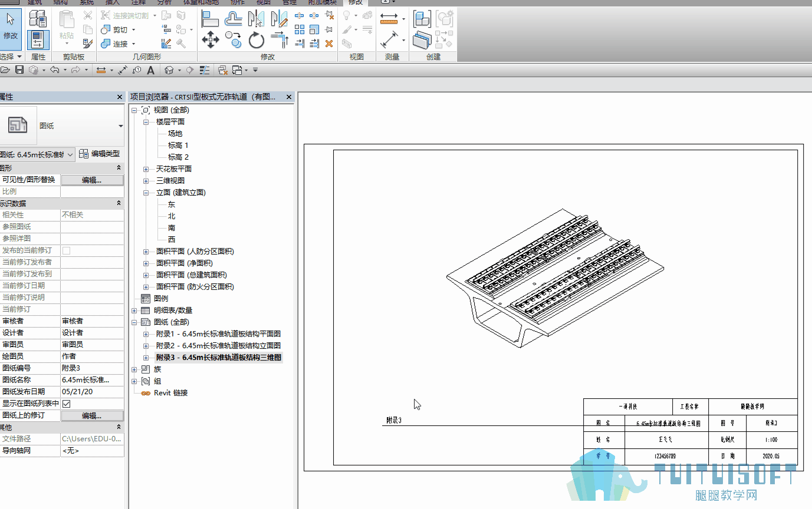Viewport: 812px width, 509px height.
Task: Uncheck 显示在图纸列表中 checkbox
Action: pyautogui.click(x=67, y=404)
